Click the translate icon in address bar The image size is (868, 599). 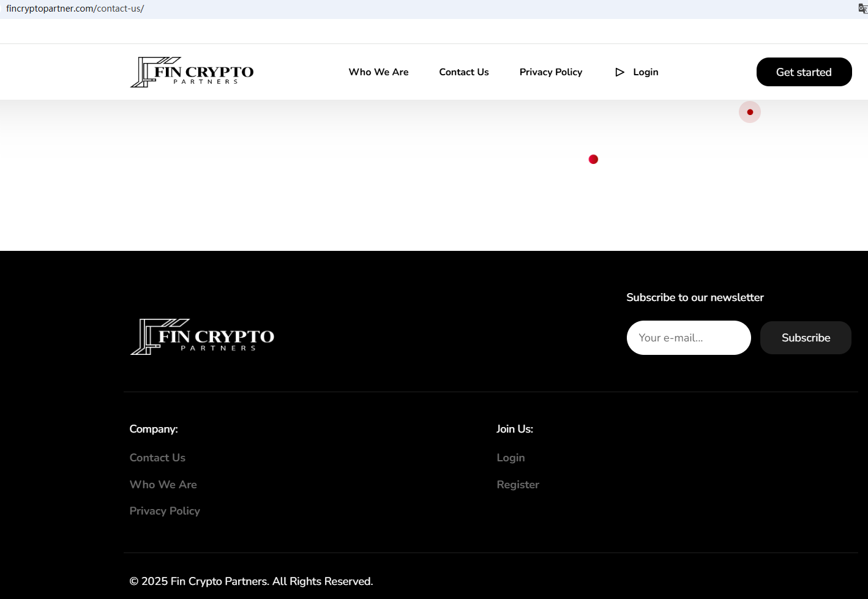[x=862, y=9]
